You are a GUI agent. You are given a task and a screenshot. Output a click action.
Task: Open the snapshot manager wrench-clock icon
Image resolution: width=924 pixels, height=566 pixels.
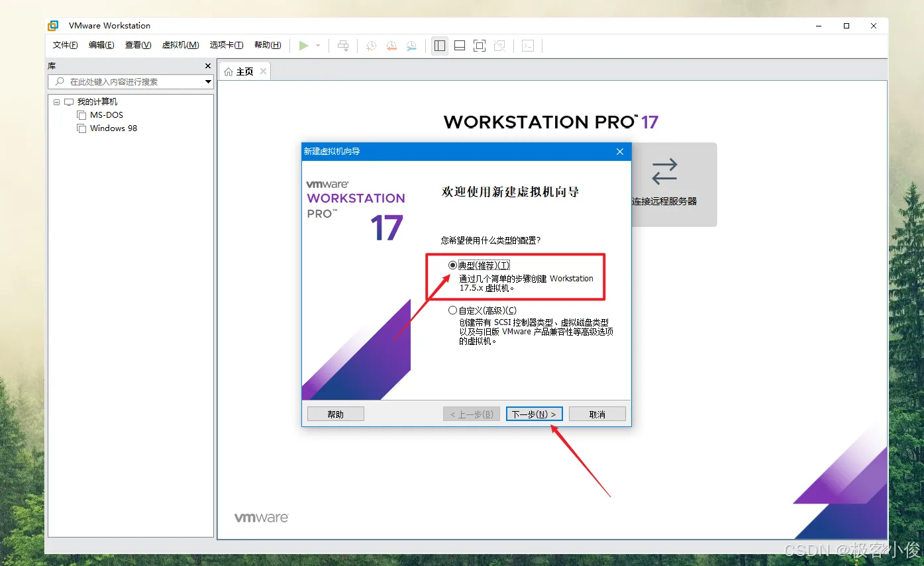pos(411,46)
